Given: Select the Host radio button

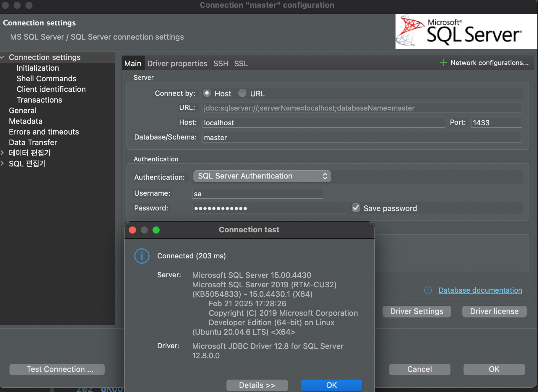Looking at the screenshot, I should click(207, 93).
